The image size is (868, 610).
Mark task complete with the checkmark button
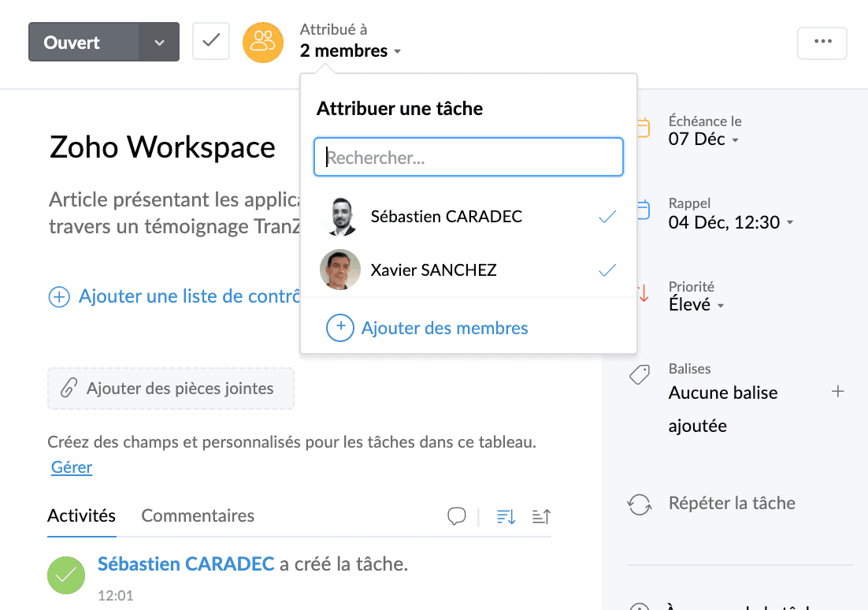click(x=211, y=41)
